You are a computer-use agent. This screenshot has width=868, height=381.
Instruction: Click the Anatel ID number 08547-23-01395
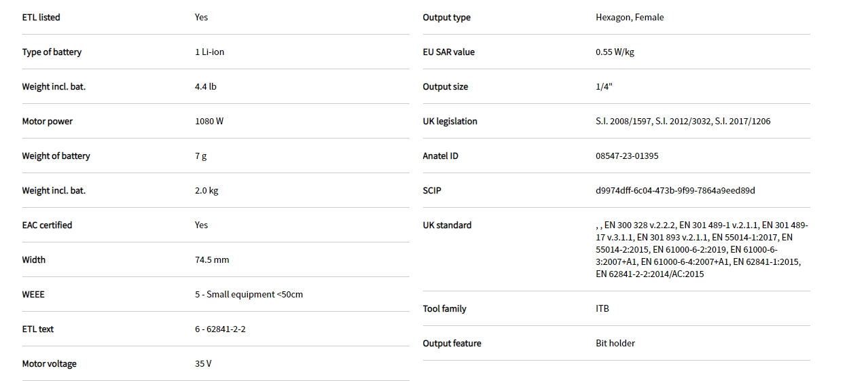point(627,156)
